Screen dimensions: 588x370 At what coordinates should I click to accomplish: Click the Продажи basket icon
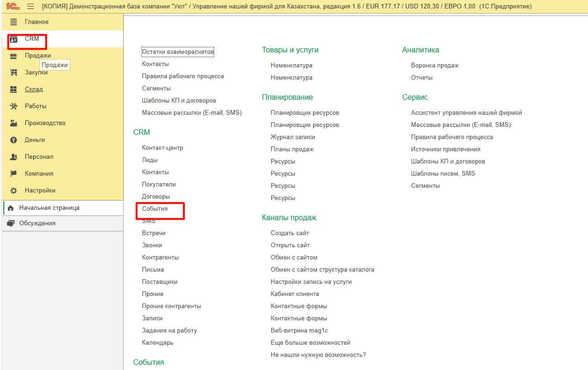point(14,56)
